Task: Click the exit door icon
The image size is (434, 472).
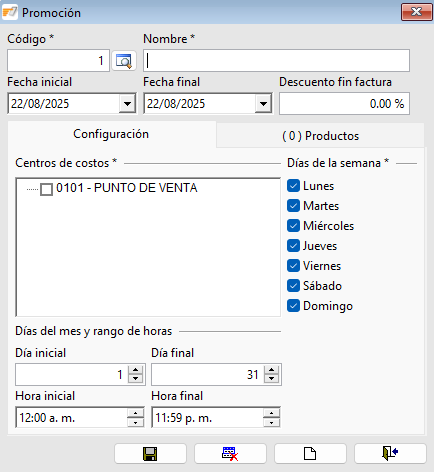Action: (390, 454)
